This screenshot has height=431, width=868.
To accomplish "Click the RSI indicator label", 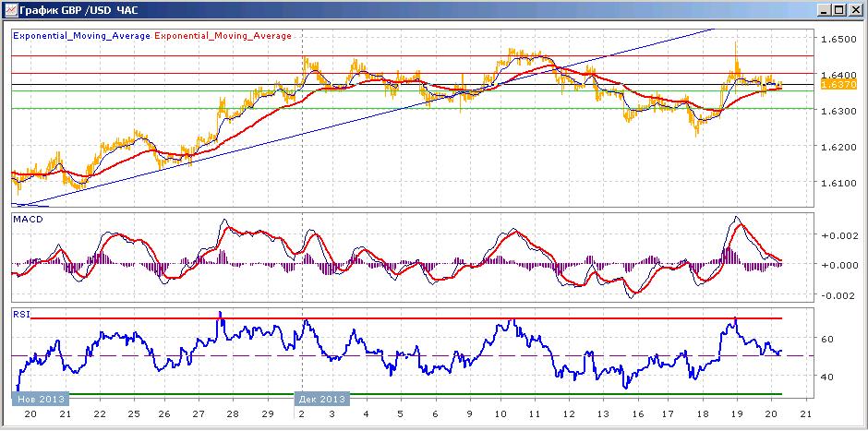I will (x=20, y=315).
